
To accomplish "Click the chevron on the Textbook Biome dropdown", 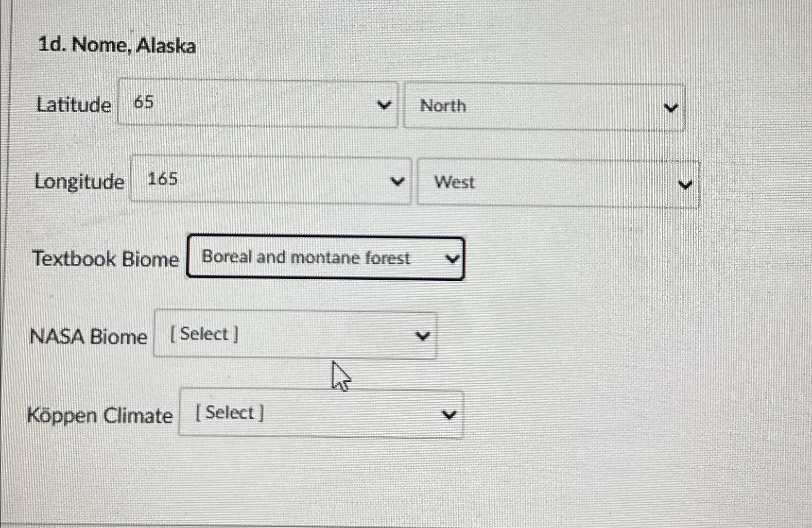I will pyautogui.click(x=452, y=259).
